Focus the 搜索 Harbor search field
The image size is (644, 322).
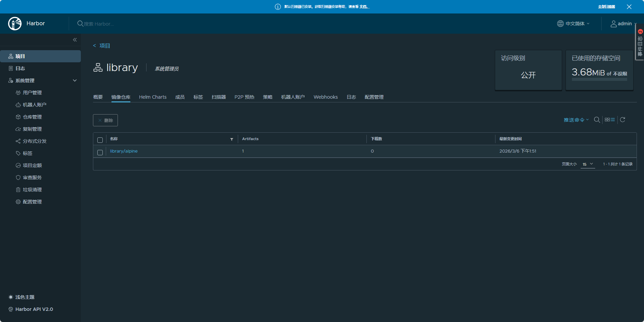[x=99, y=24]
